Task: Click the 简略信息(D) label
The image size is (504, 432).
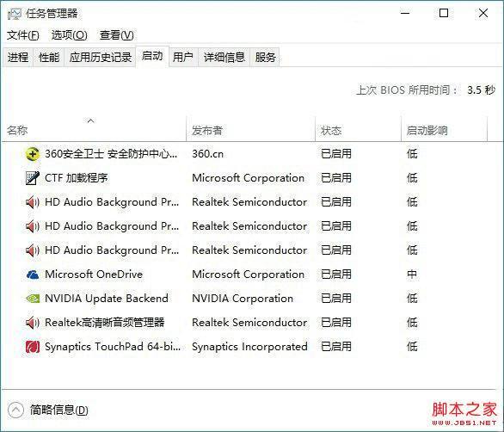Action: pyautogui.click(x=58, y=410)
